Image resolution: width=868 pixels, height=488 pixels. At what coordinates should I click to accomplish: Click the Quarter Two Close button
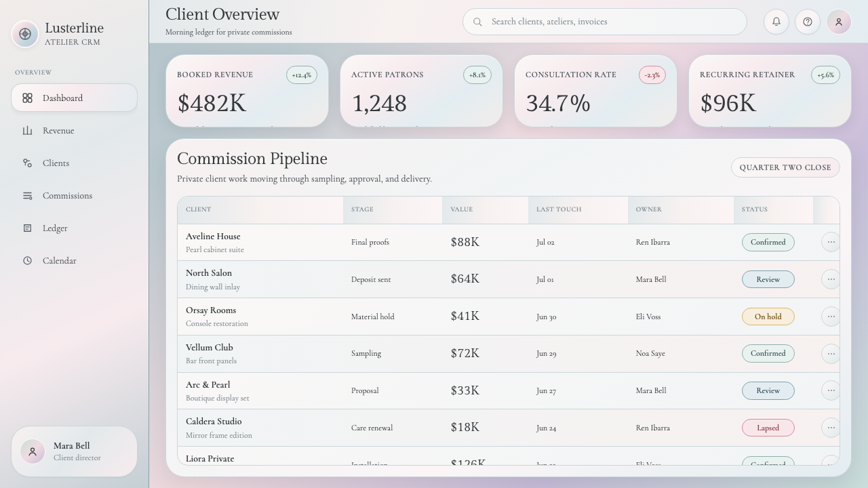coord(785,167)
